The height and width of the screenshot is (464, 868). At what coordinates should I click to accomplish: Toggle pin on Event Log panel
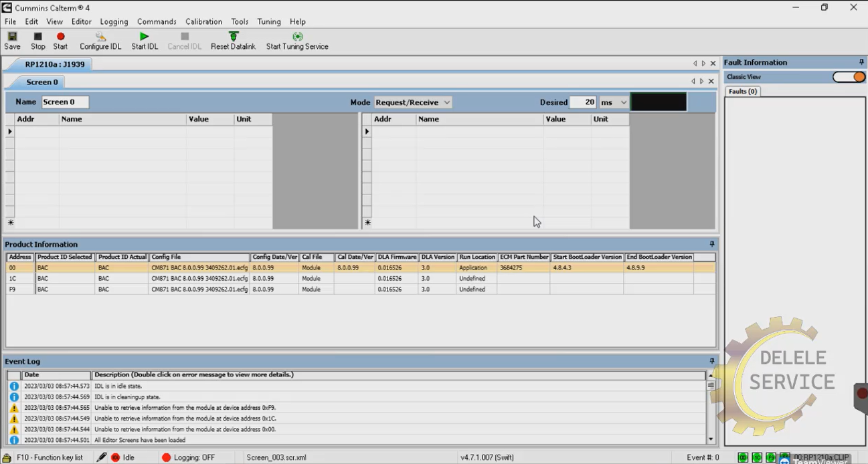(712, 361)
